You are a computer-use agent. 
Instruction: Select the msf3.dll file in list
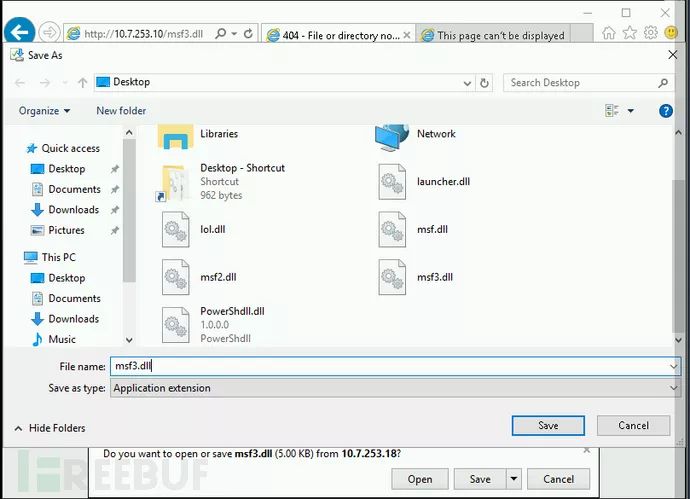point(416,277)
